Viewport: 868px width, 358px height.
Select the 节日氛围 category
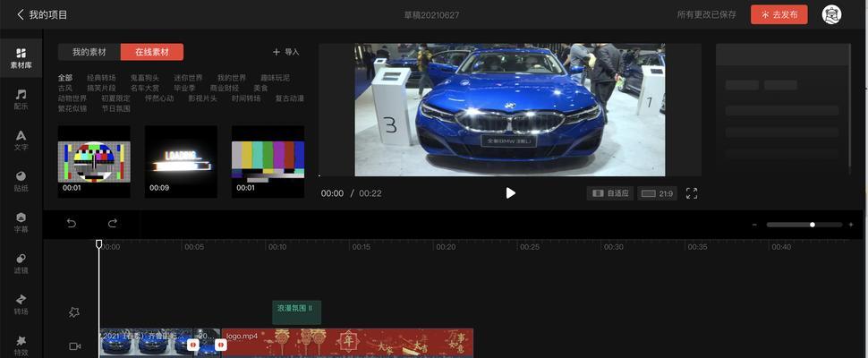coord(115,109)
